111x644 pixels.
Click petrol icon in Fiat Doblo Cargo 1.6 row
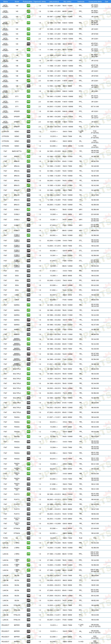[x=29, y=235]
